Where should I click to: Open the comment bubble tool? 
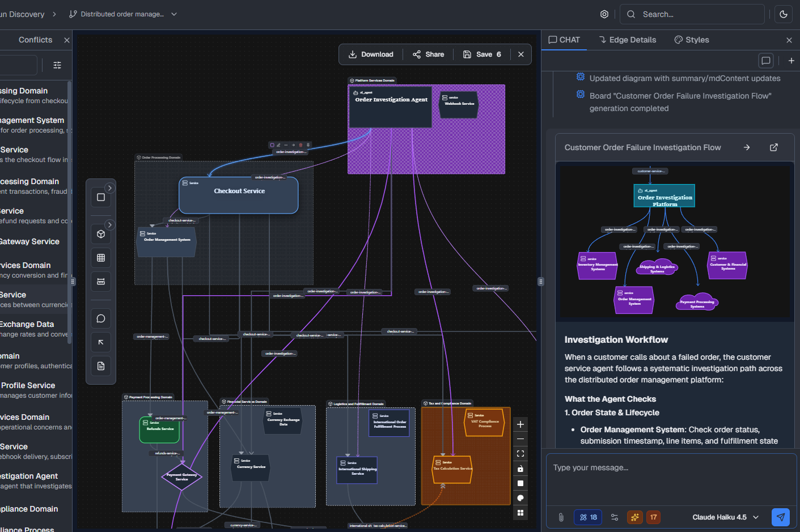101,318
